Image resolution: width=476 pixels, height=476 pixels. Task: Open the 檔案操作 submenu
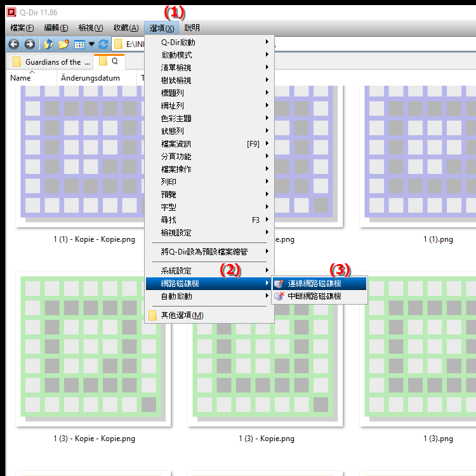(209, 169)
